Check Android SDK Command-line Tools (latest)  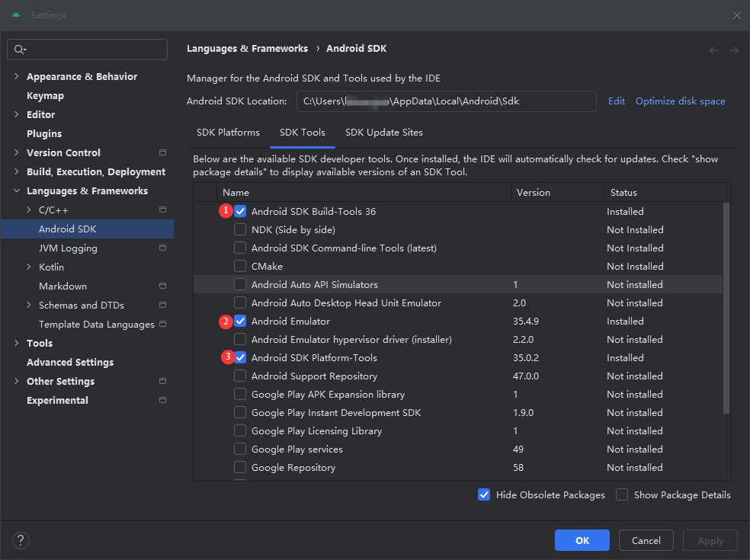[240, 248]
